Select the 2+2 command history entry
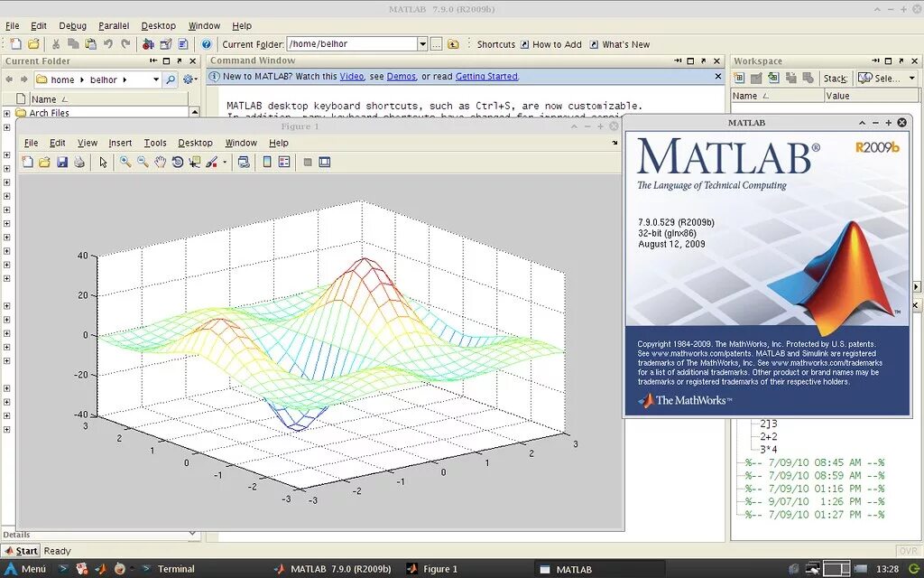924x578 pixels. pos(769,436)
